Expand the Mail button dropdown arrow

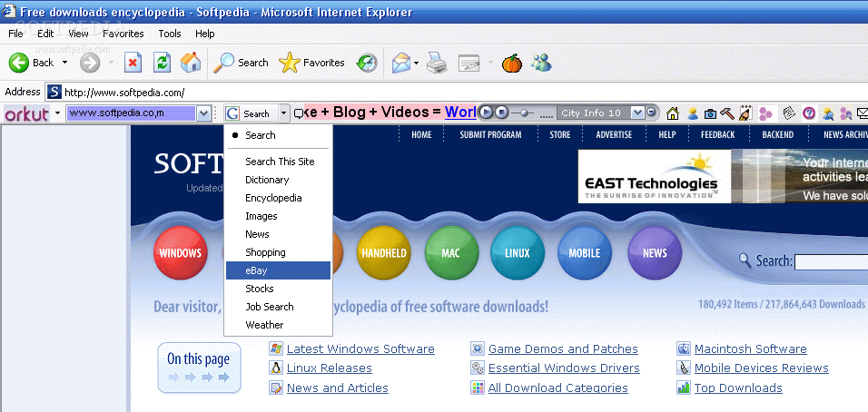coord(416,63)
